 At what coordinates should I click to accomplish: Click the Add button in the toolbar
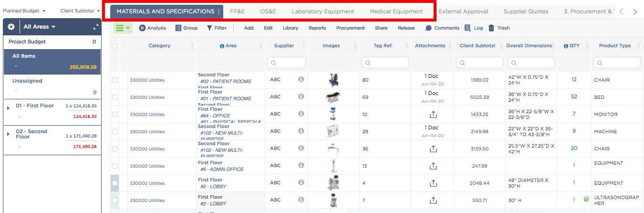point(249,28)
